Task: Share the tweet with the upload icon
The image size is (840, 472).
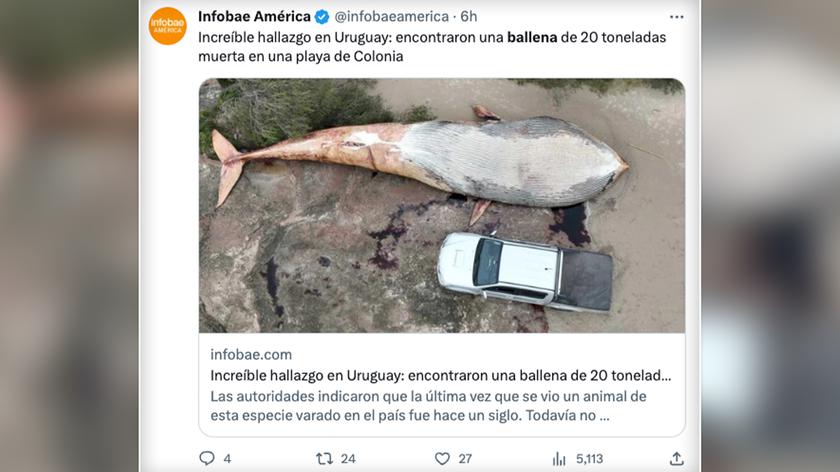Action: click(677, 459)
